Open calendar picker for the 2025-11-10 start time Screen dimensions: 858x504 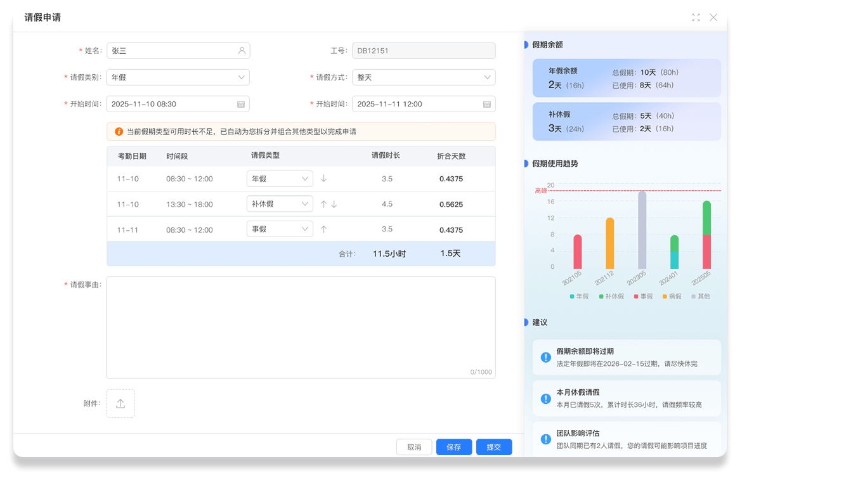(x=241, y=104)
